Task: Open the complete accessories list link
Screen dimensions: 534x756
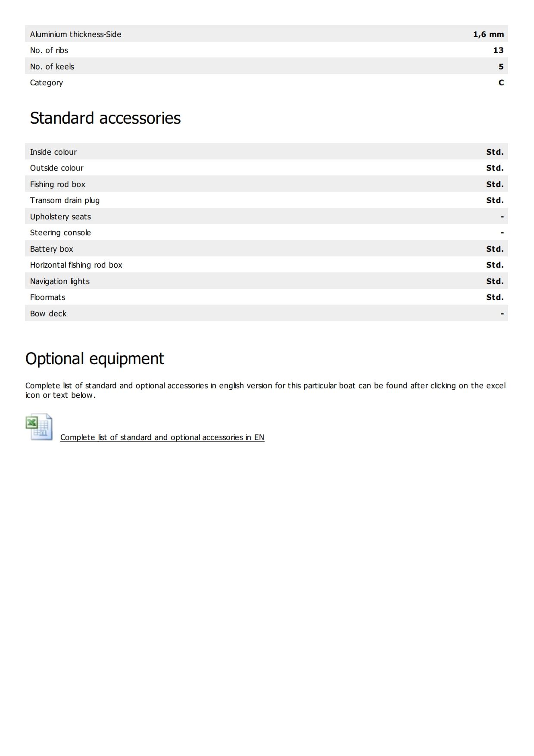Action: [162, 437]
